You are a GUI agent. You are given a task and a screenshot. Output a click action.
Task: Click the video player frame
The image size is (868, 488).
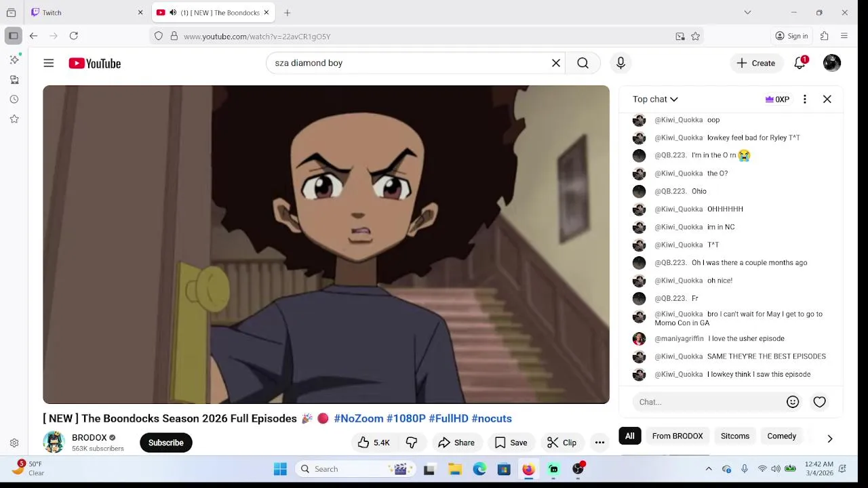pos(326,245)
